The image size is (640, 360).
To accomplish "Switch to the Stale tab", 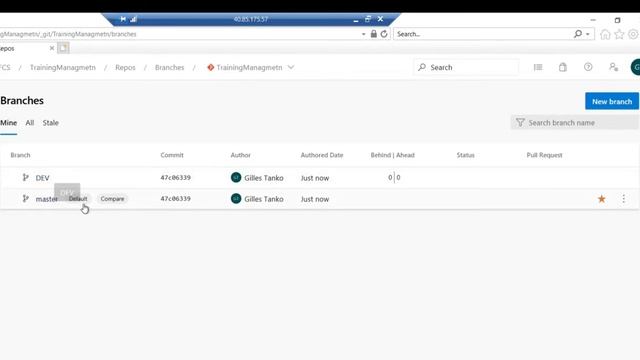I will pyautogui.click(x=51, y=123).
